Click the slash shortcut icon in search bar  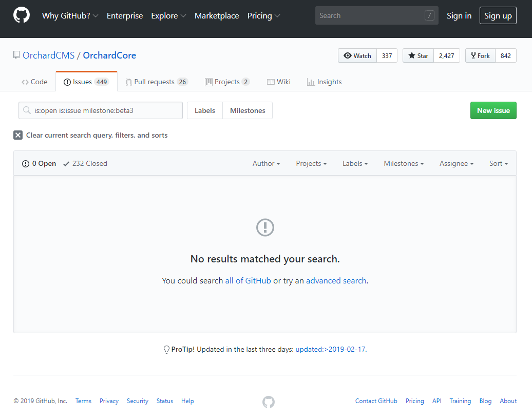[x=429, y=15]
